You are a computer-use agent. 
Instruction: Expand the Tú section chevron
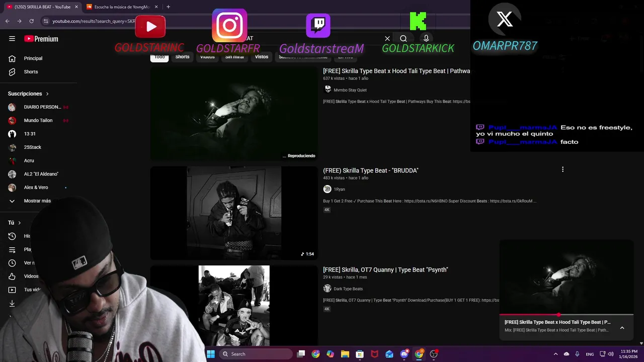[20, 223]
